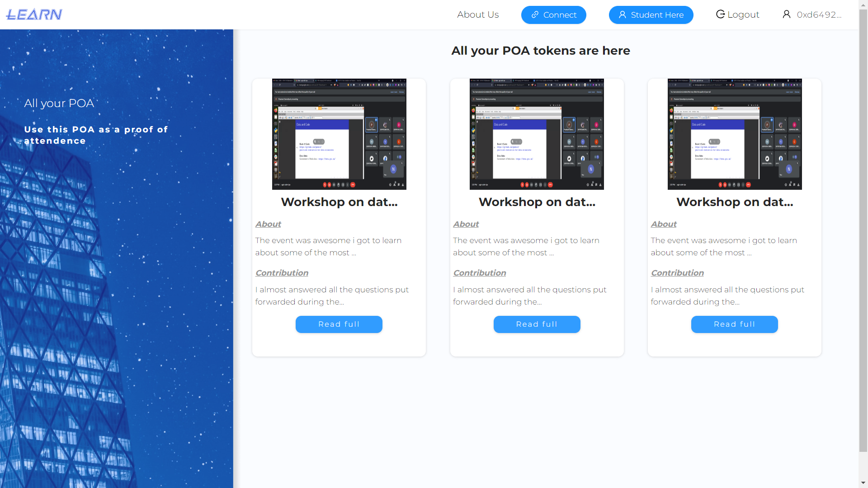The image size is (868, 488).
Task: Click About heading in first card
Action: click(x=268, y=224)
